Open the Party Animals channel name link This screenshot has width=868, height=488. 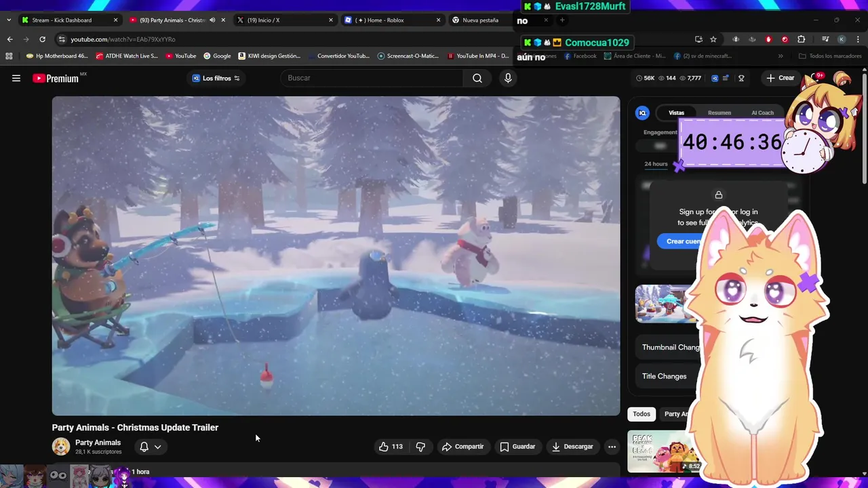(x=98, y=443)
